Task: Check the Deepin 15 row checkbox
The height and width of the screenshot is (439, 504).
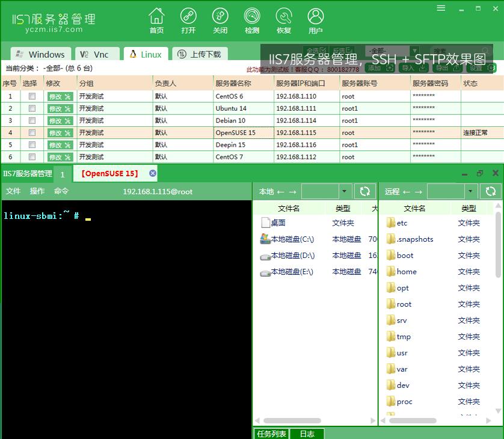Action: point(32,145)
